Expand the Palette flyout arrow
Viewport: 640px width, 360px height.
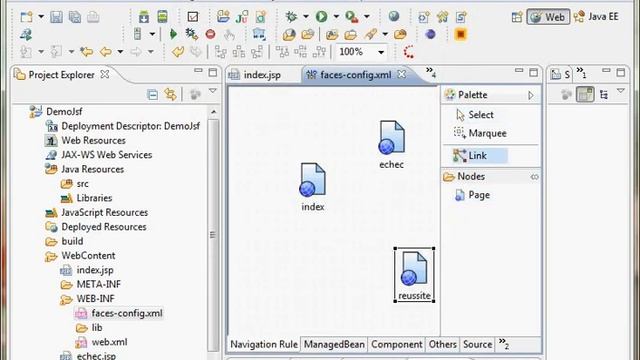click(x=531, y=95)
